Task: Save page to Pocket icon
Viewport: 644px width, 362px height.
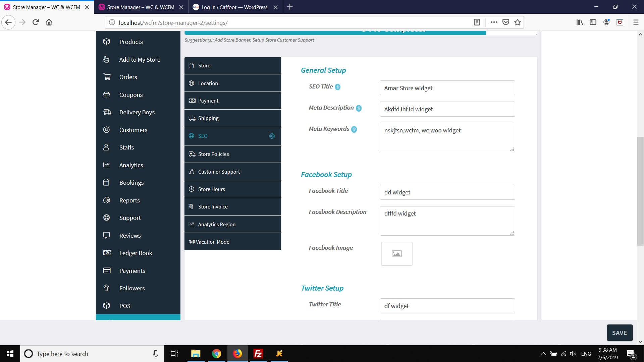Action: 506,22
